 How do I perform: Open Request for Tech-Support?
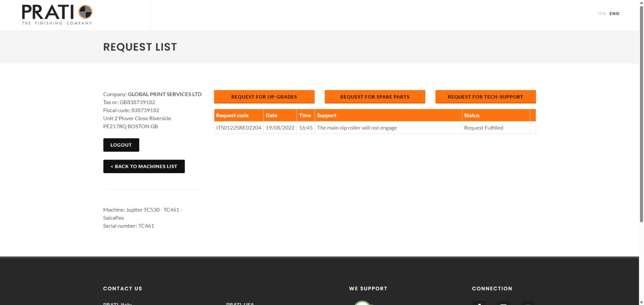pos(485,97)
